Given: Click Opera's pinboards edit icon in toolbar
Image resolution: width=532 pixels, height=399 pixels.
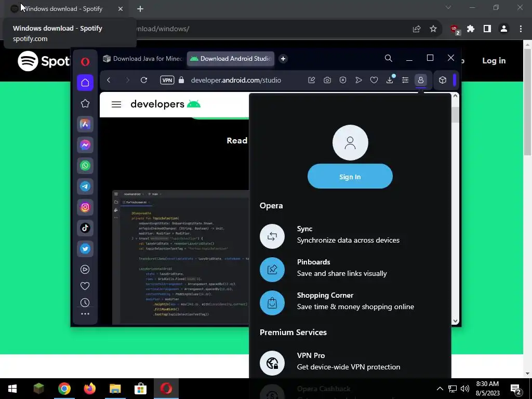Looking at the screenshot, I should (312, 80).
